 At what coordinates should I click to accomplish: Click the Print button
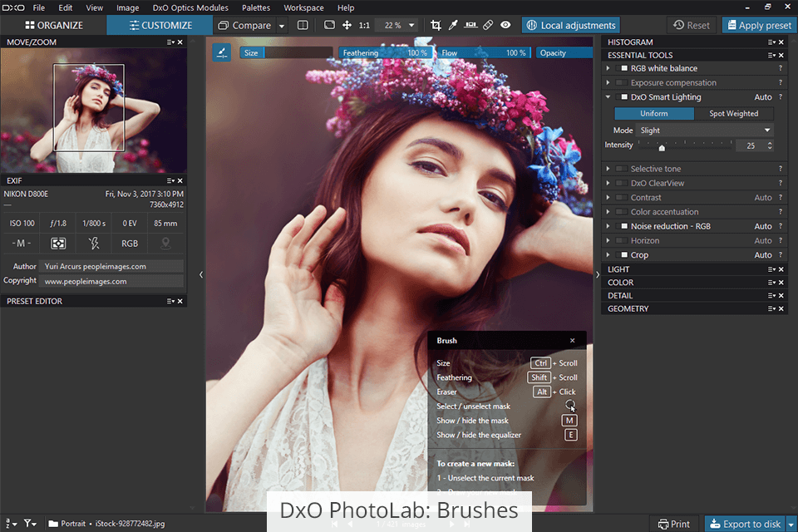coord(674,524)
